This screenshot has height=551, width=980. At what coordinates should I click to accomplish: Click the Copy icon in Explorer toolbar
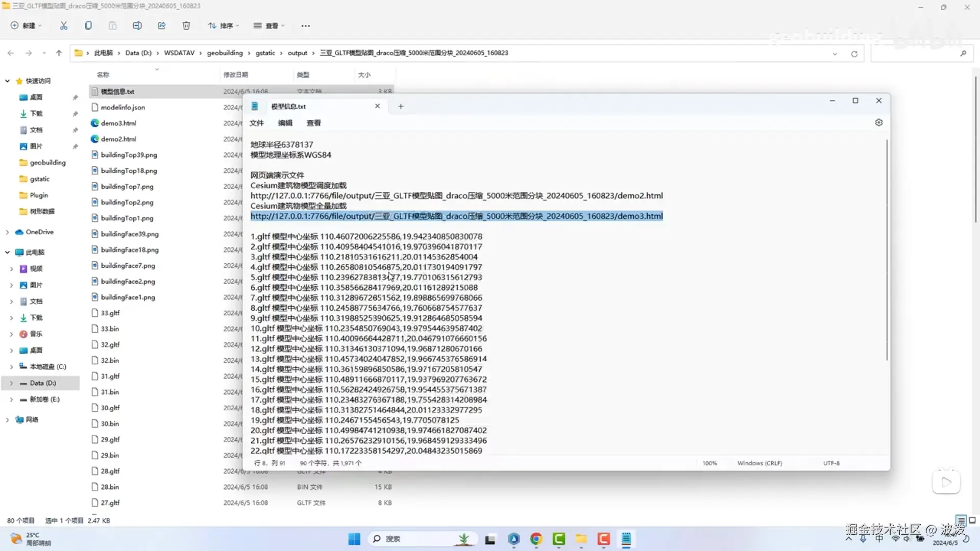coord(88,26)
